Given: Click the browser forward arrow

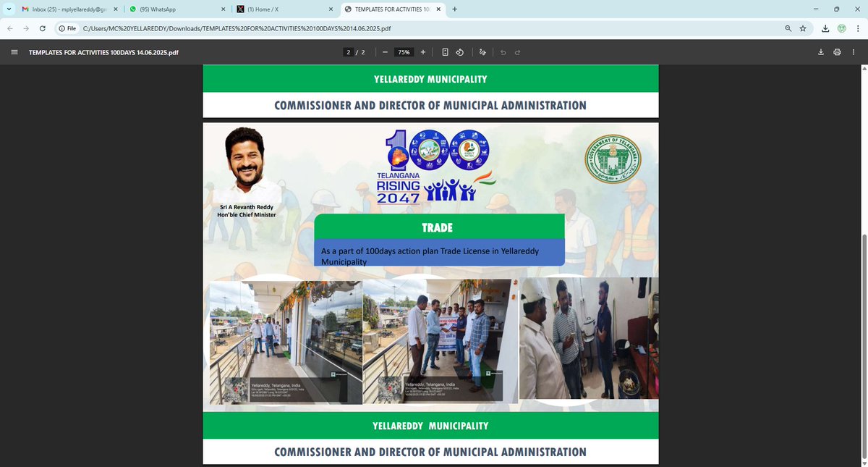Looking at the screenshot, I should [x=27, y=28].
